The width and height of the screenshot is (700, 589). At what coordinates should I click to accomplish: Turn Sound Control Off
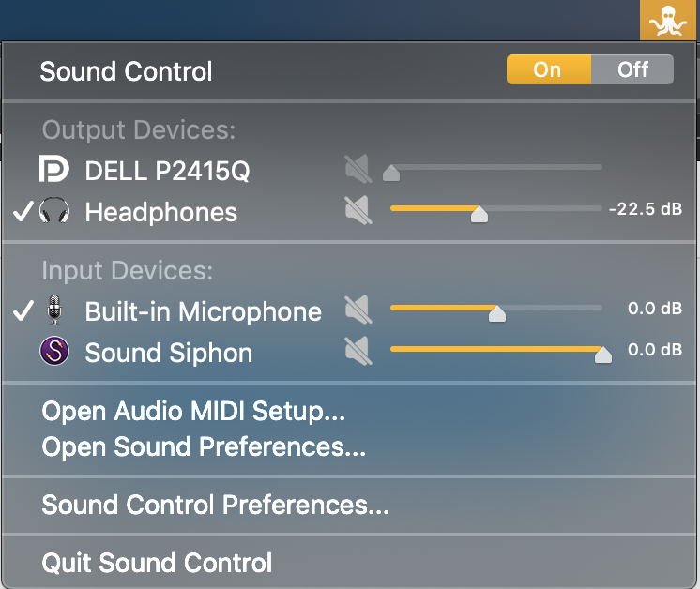tap(632, 70)
